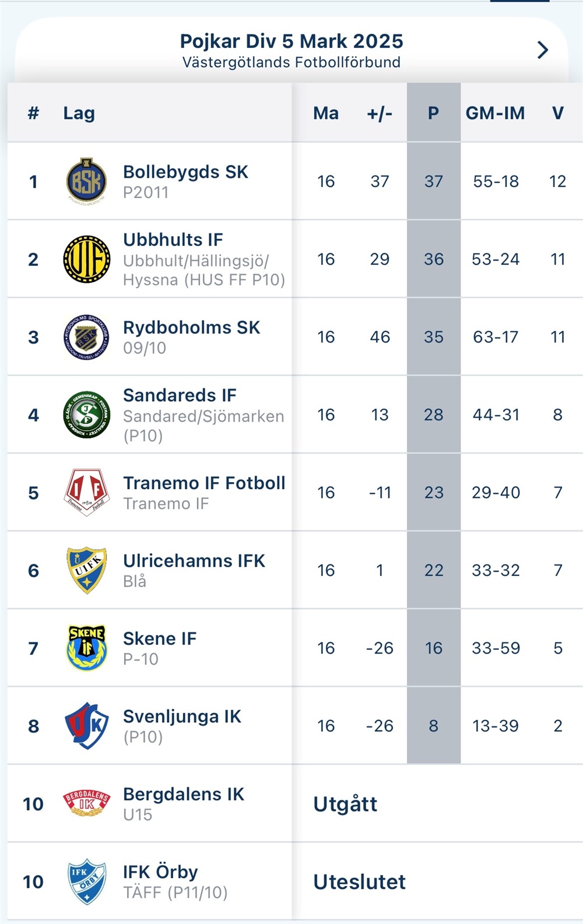This screenshot has width=583, height=924.
Task: Select the GM-IM column header
Action: coord(495,113)
